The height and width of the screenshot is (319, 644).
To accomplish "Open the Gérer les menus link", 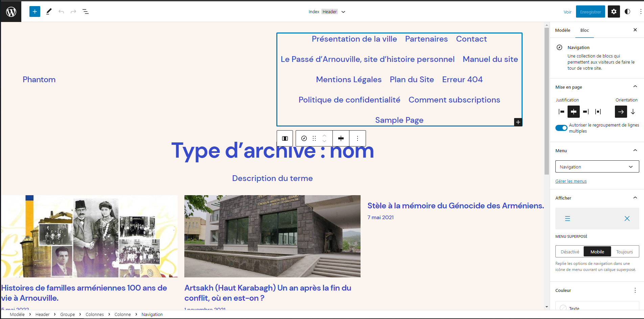I will [x=571, y=181].
